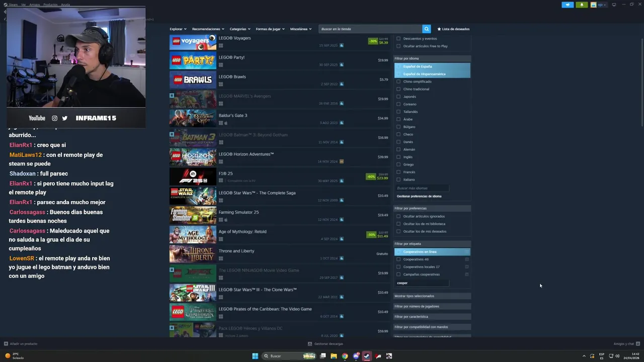
Task: Expand Filtrar por característica section
Action: pyautogui.click(x=432, y=317)
